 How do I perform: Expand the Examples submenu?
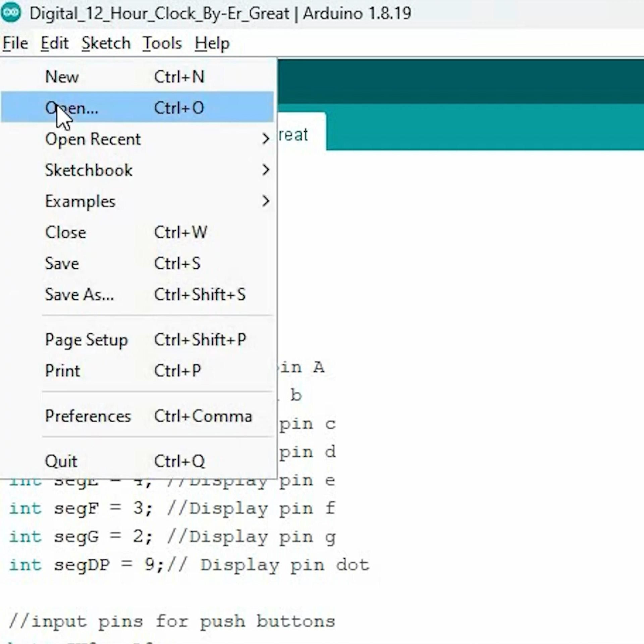click(80, 201)
